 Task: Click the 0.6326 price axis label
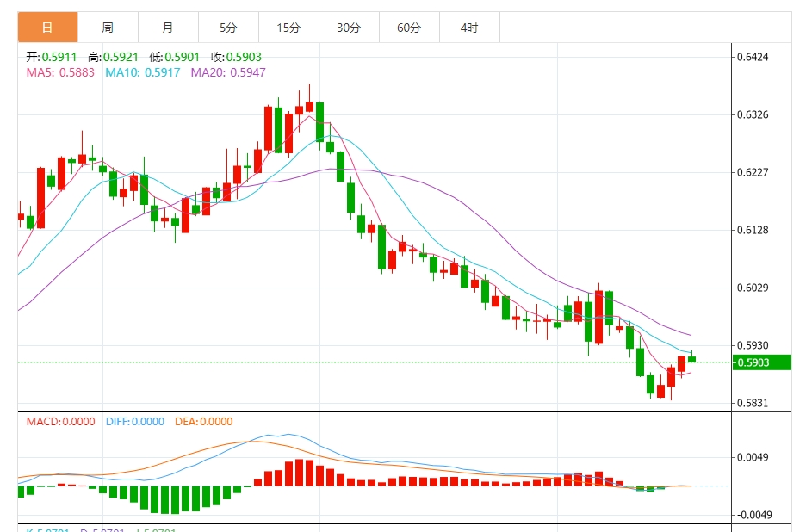pos(753,114)
